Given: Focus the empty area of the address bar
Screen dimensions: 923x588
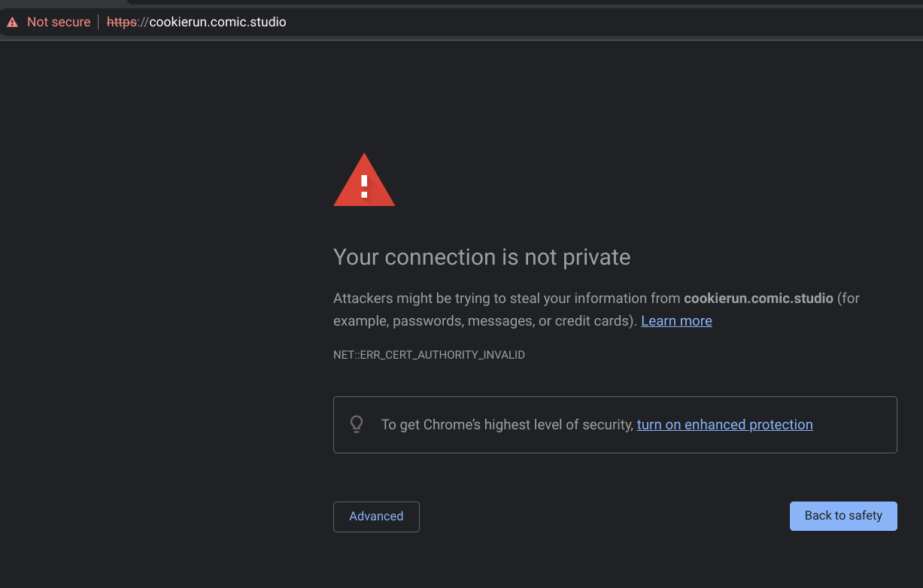Looking at the screenshot, I should (602, 22).
